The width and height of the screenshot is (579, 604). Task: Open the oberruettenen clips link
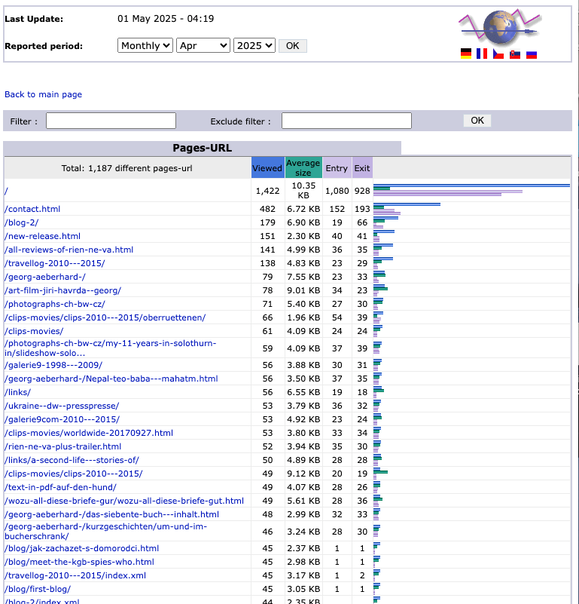(105, 318)
